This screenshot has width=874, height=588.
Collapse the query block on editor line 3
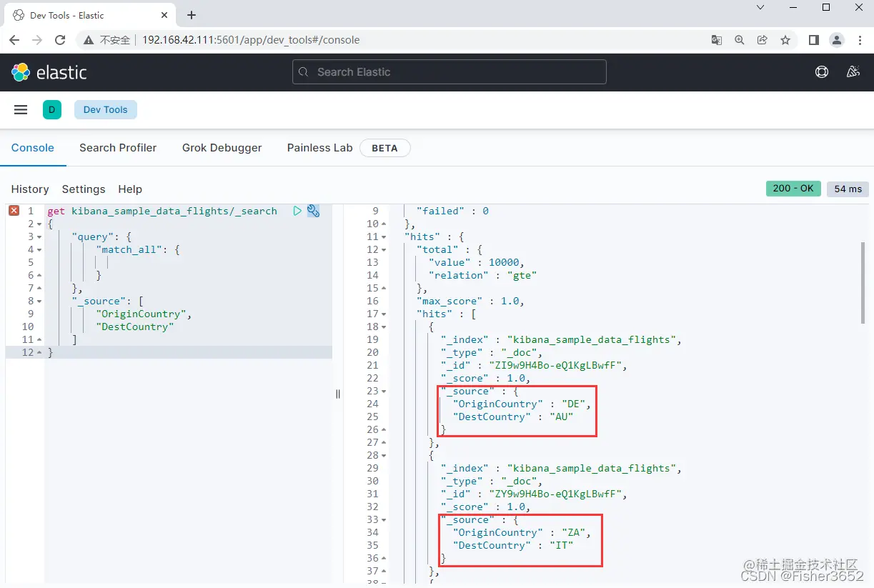(39, 237)
